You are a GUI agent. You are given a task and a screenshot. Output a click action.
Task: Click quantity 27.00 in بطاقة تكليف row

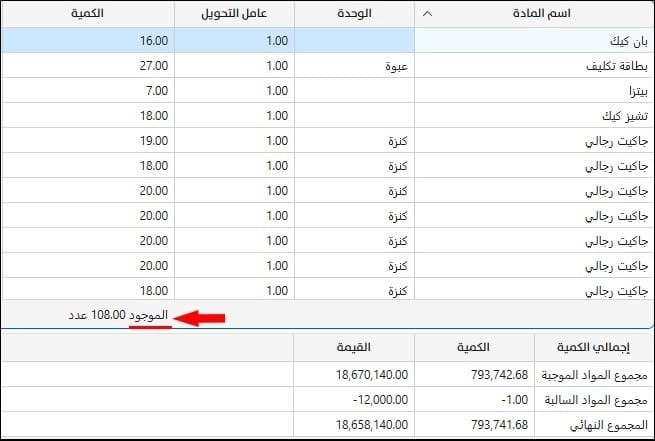point(88,66)
